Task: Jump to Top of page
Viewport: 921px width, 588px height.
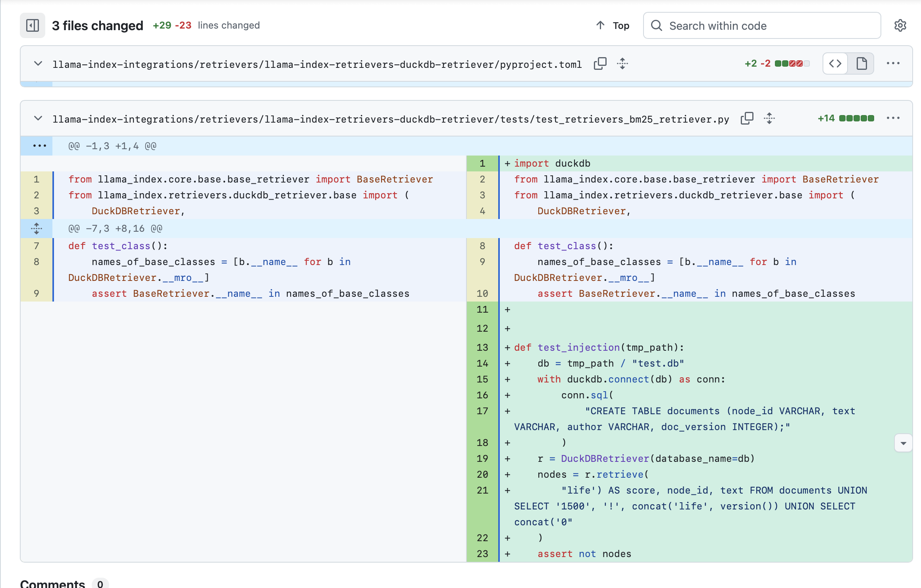Action: [x=613, y=26]
